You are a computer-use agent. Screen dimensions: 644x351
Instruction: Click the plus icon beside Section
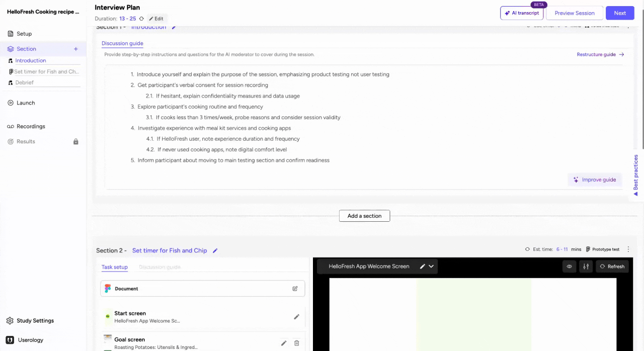tap(76, 49)
